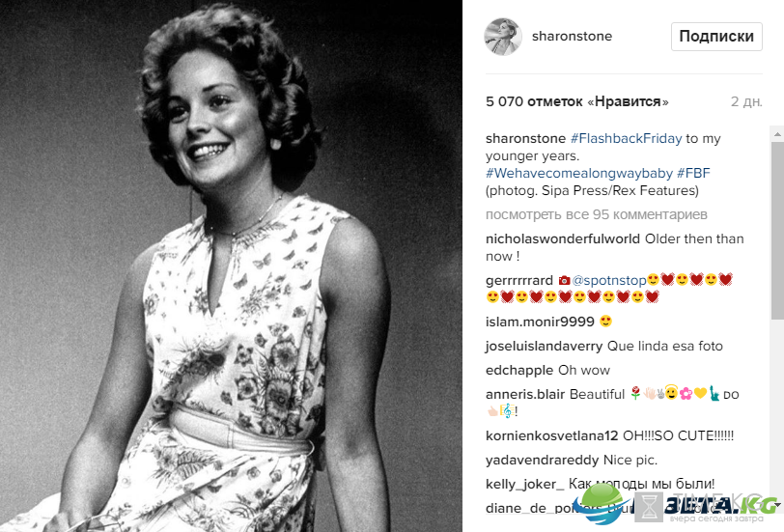The height and width of the screenshot is (532, 784).
Task: Open the #FlashbackFriday hashtag
Action: pos(626,138)
